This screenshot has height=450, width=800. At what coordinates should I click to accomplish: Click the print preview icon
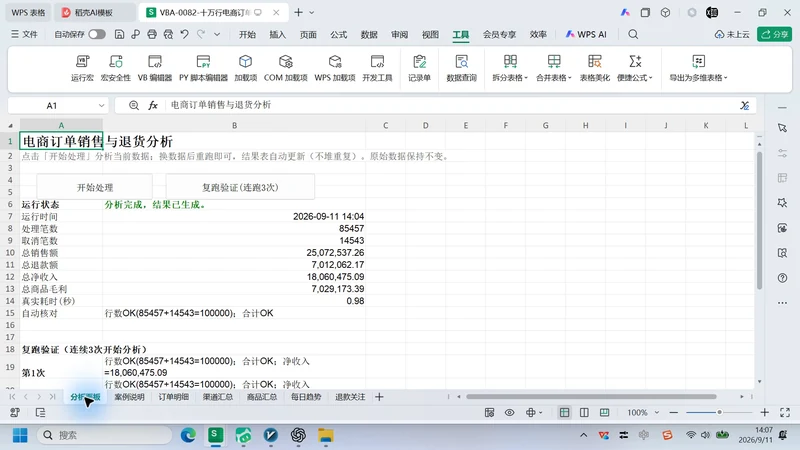[x=168, y=34]
